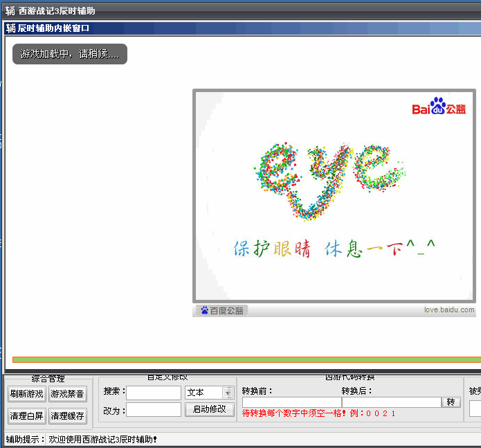Click the dropdown arrow beside 文本
The width and height of the screenshot is (481, 448).
point(227,393)
